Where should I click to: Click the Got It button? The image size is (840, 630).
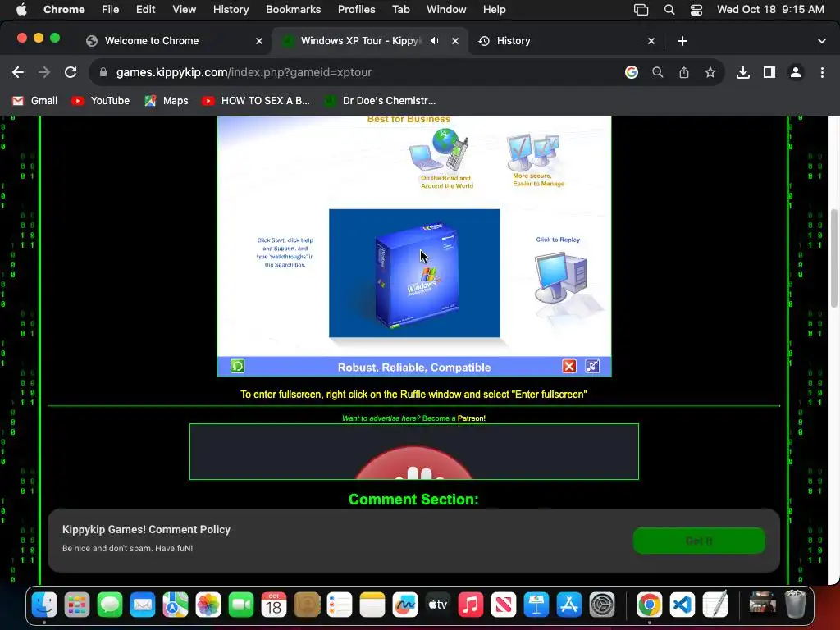coord(699,541)
